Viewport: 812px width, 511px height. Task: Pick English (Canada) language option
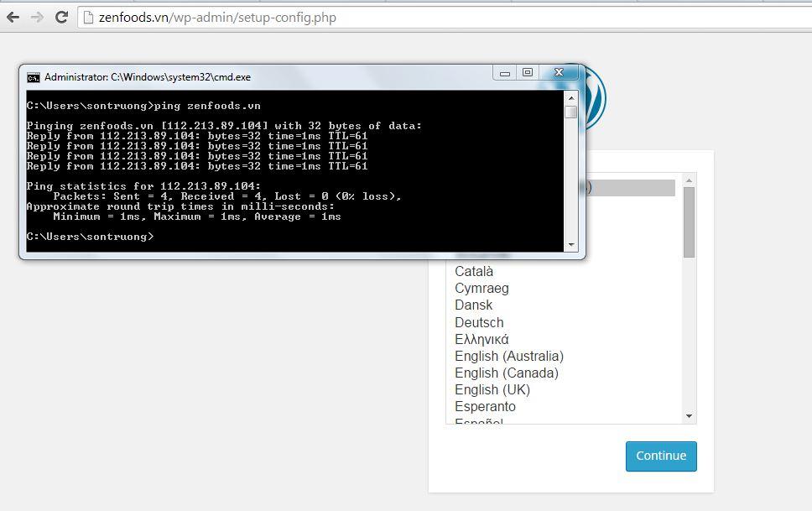507,373
